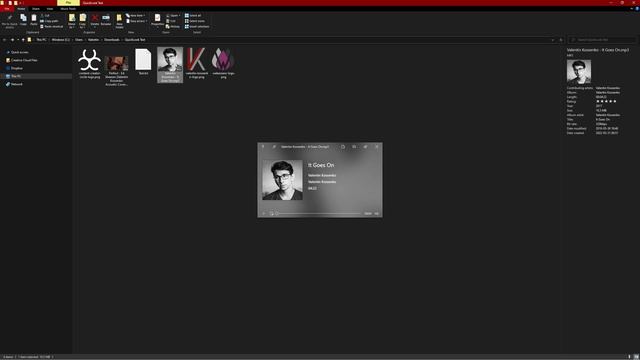Click open-with icon in preview window

343,147
